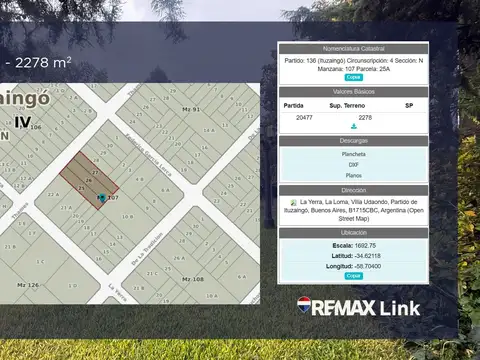The width and height of the screenshot is (480, 360).
Task: Click parcel 6 A near García Lorca street
Action: click(165, 190)
